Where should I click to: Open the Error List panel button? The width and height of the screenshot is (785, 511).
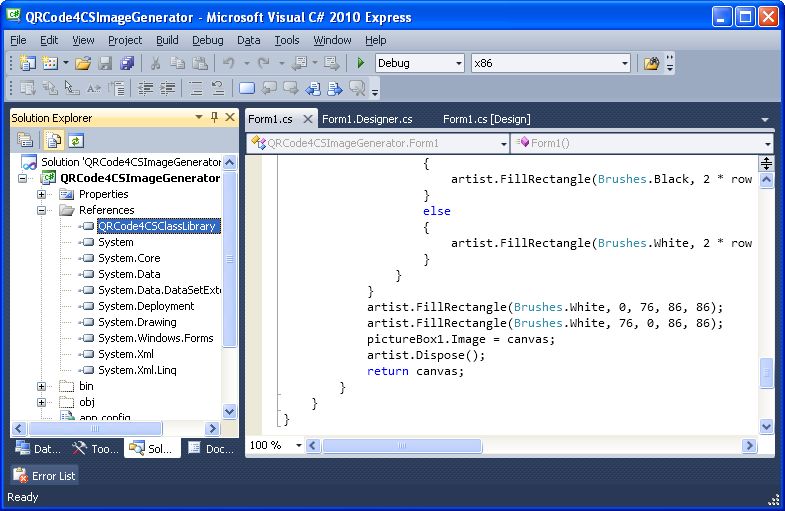click(x=45, y=476)
